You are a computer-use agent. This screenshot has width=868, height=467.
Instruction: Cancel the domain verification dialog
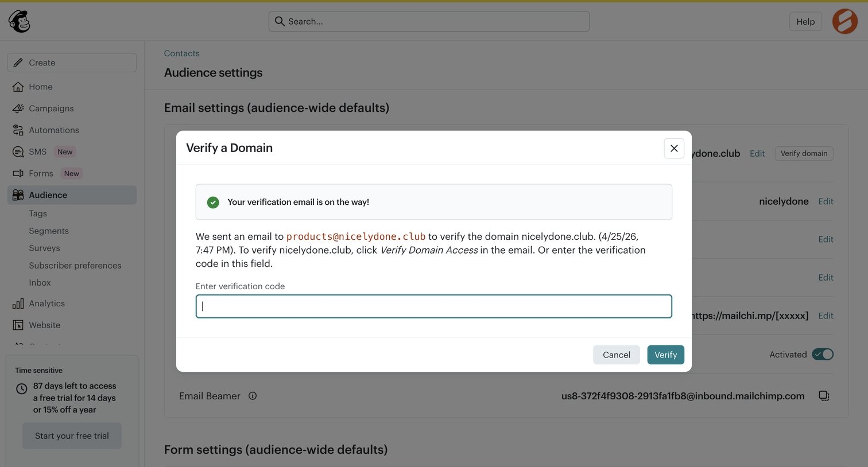click(x=616, y=355)
